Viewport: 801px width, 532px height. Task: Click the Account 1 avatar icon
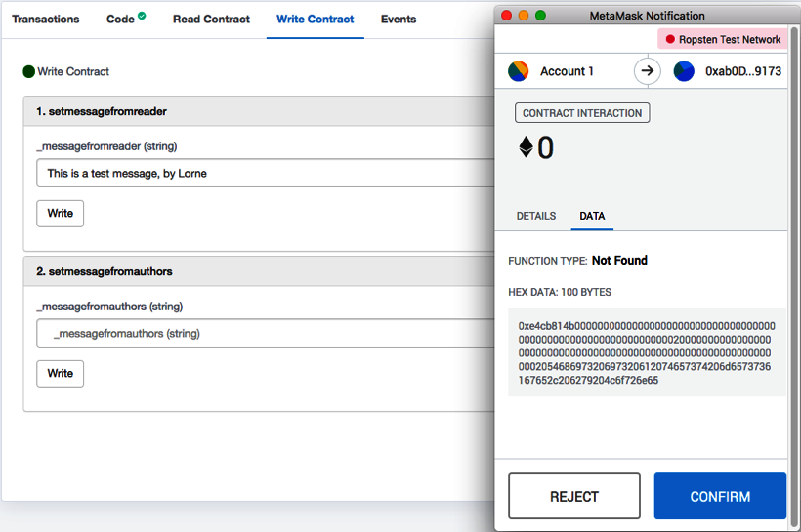(518, 71)
